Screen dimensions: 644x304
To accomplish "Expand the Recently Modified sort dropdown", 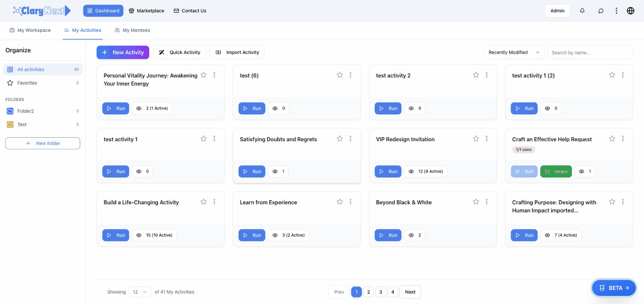I will [514, 52].
